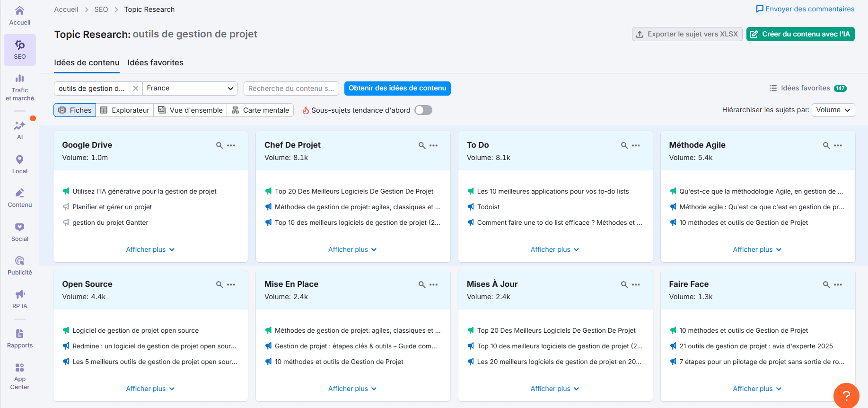This screenshot has width=868, height=408.
Task: Go to Accueil breadcrumb link
Action: [66, 9]
